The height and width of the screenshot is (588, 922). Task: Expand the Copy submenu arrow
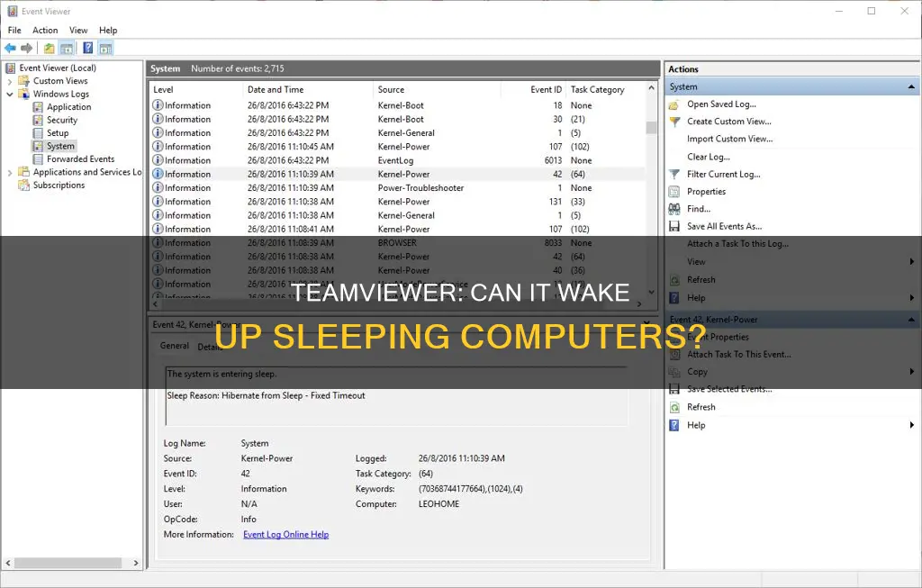(x=912, y=372)
